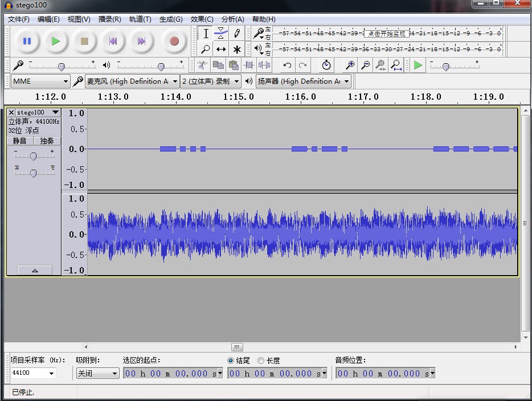This screenshot has width=532, height=401.
Task: Zoom in using the magnifier plus icon
Action: pyautogui.click(x=350, y=65)
